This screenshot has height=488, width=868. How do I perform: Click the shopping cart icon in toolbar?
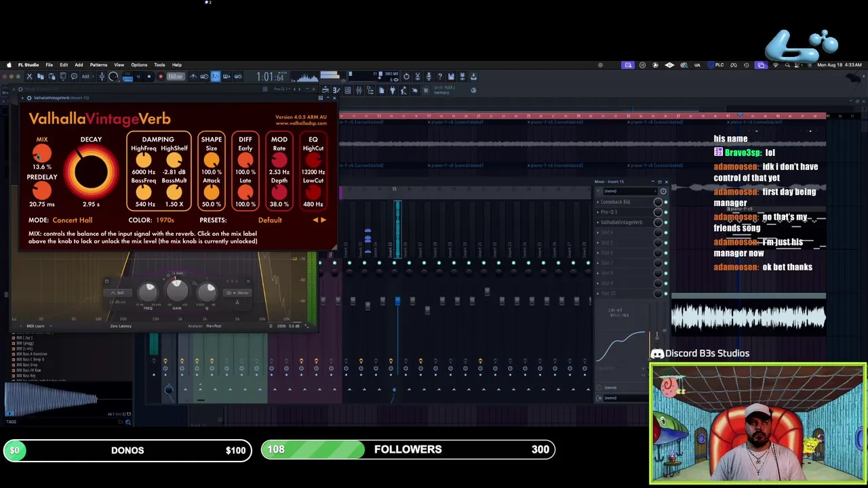coord(426,90)
